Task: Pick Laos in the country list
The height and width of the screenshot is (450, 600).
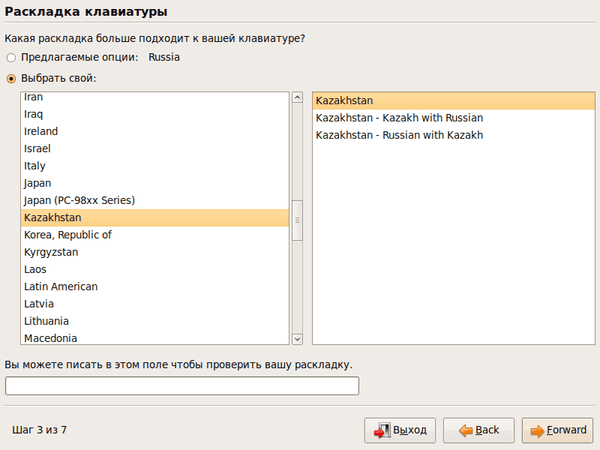Action: [x=155, y=269]
